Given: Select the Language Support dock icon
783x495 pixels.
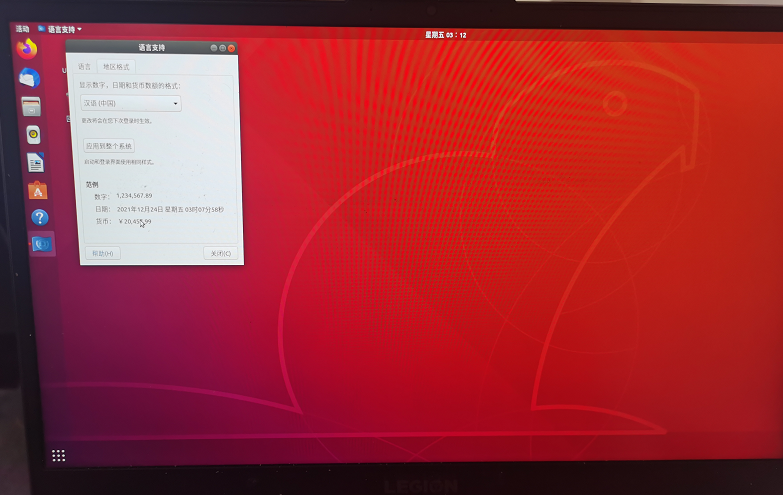Looking at the screenshot, I should point(42,244).
